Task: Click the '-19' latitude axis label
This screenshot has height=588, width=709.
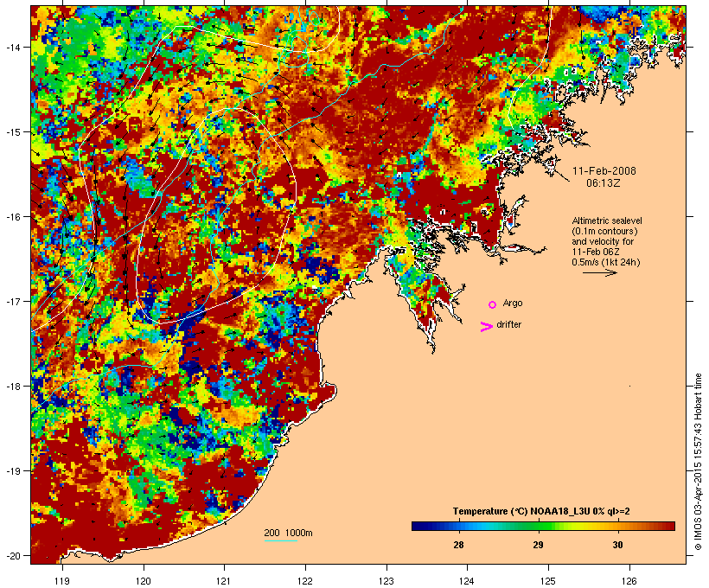Action: 11,471
